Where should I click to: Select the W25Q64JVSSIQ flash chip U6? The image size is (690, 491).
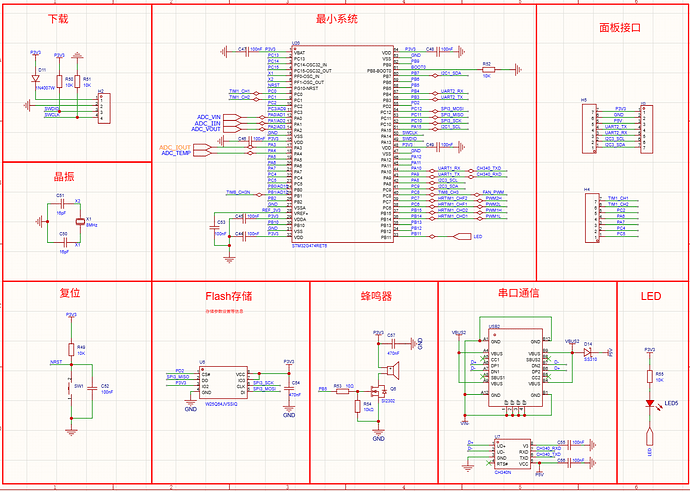(x=224, y=382)
